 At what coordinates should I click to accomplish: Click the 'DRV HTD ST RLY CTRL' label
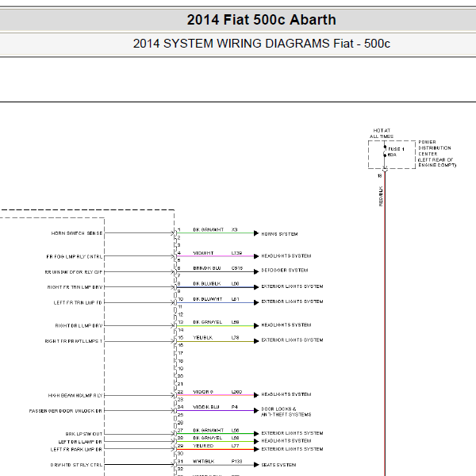click(x=76, y=465)
